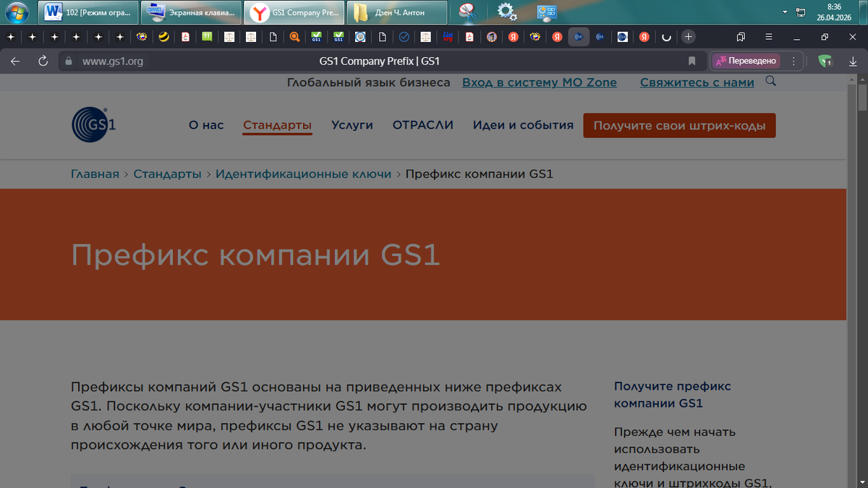The height and width of the screenshot is (488, 868).
Task: Go to Идентификационные ключи breadcrumb
Action: tap(303, 174)
